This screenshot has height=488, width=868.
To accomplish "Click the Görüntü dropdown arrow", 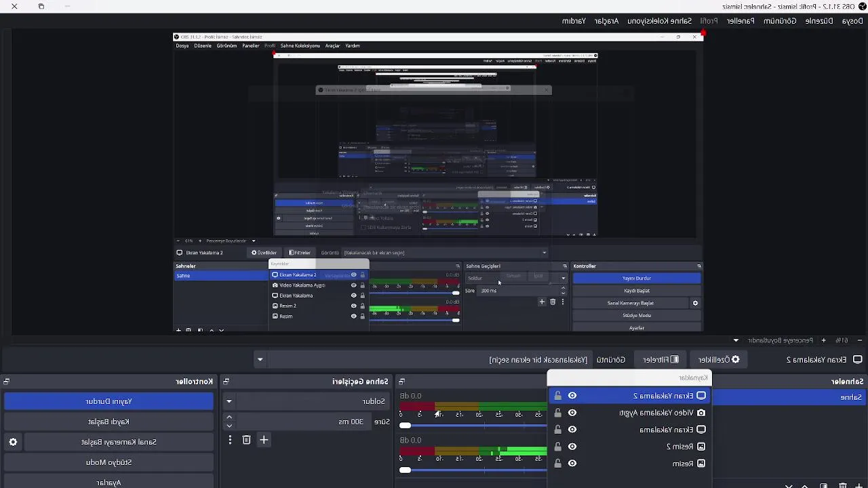I will tap(260, 360).
